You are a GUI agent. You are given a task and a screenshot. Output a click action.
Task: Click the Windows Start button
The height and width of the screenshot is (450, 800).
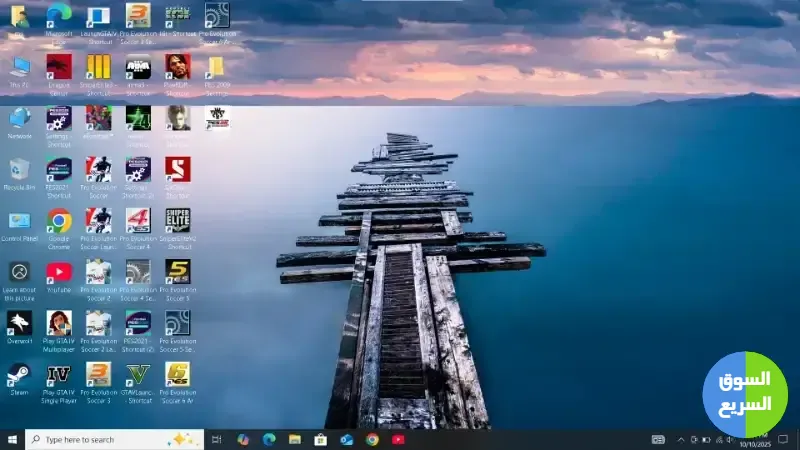(x=12, y=439)
